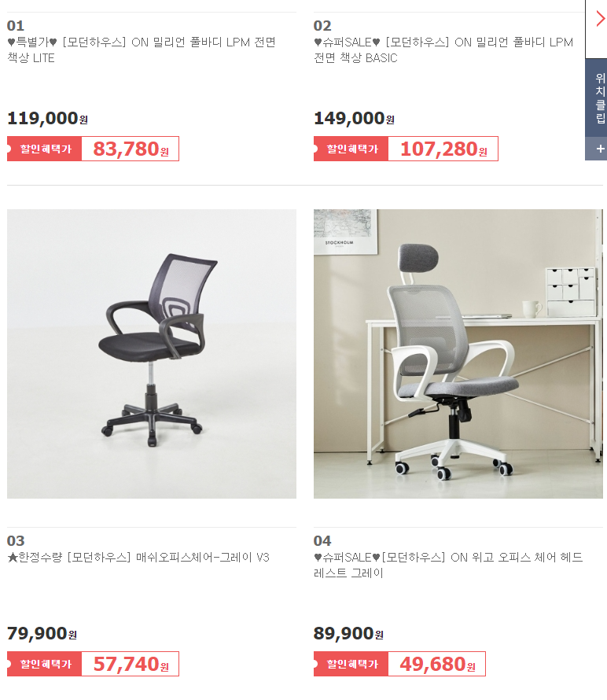Click the red right-arrow chevron at top
This screenshot has height=700, width=607.
point(600,19)
